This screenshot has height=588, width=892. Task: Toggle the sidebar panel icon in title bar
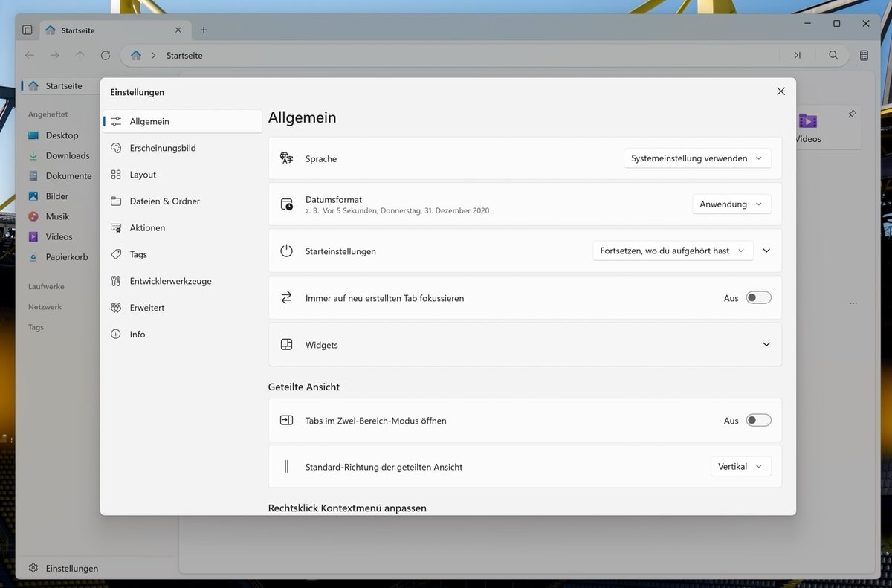tap(28, 30)
